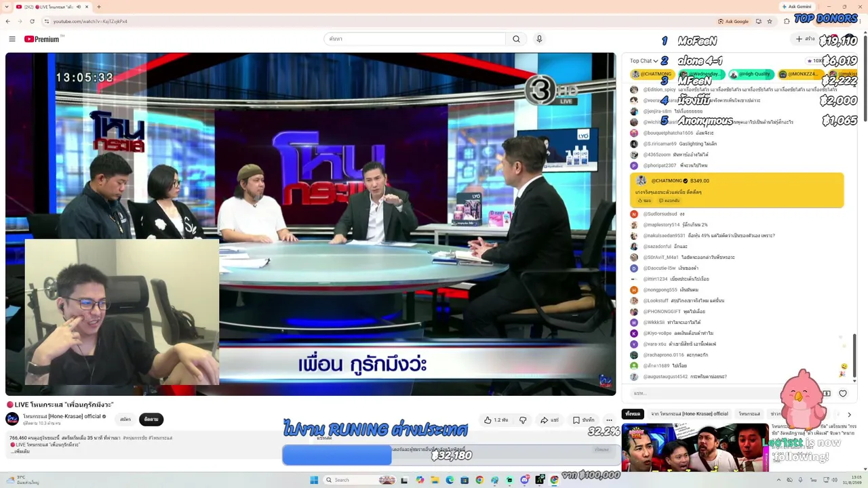Open Google Chrome from the taskbar
The width and height of the screenshot is (868, 488).
click(x=479, y=480)
